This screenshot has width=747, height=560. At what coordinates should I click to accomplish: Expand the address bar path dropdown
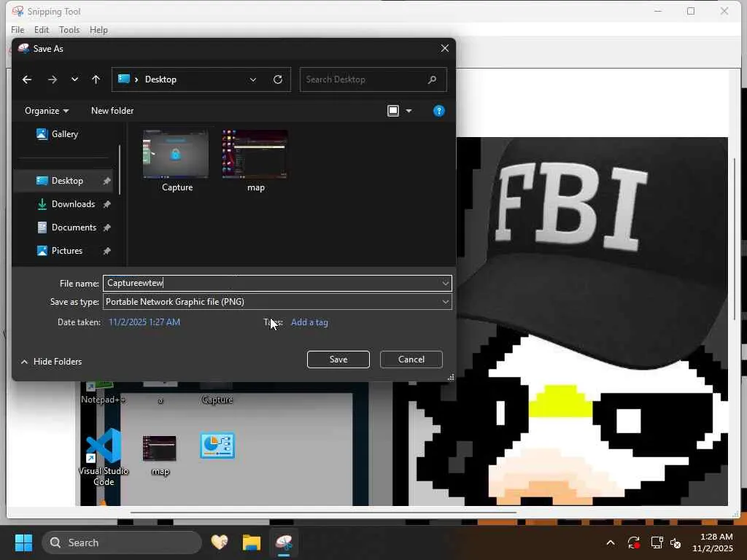253,79
